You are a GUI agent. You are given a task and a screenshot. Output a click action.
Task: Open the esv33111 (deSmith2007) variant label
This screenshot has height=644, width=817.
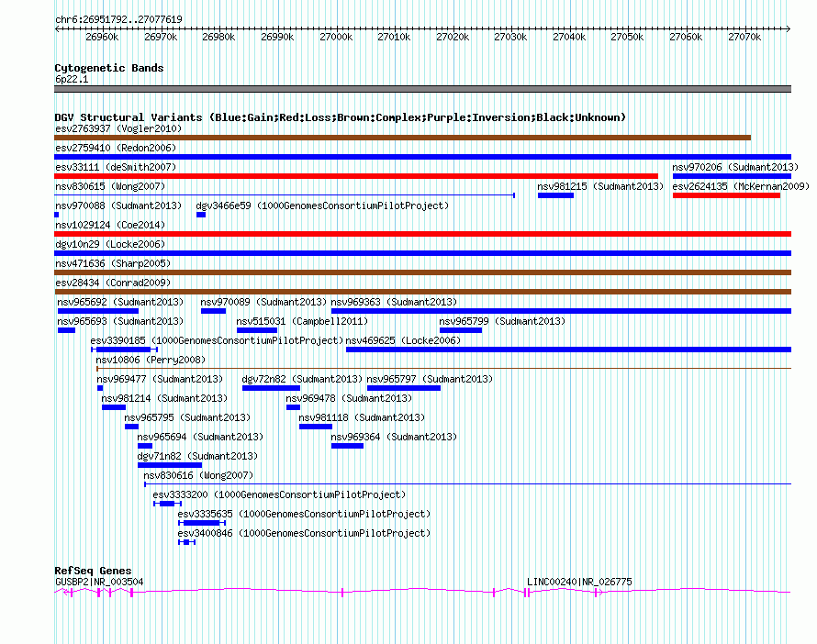(116, 167)
